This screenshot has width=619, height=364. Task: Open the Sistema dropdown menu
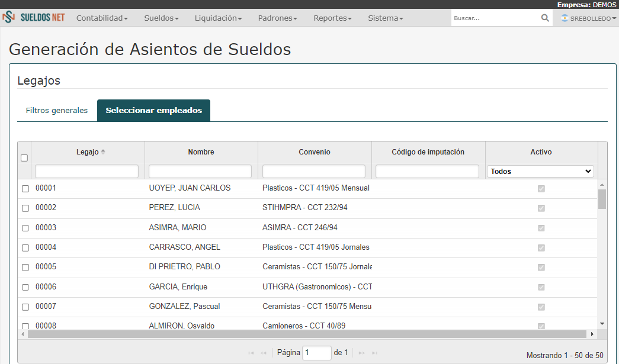click(x=385, y=18)
